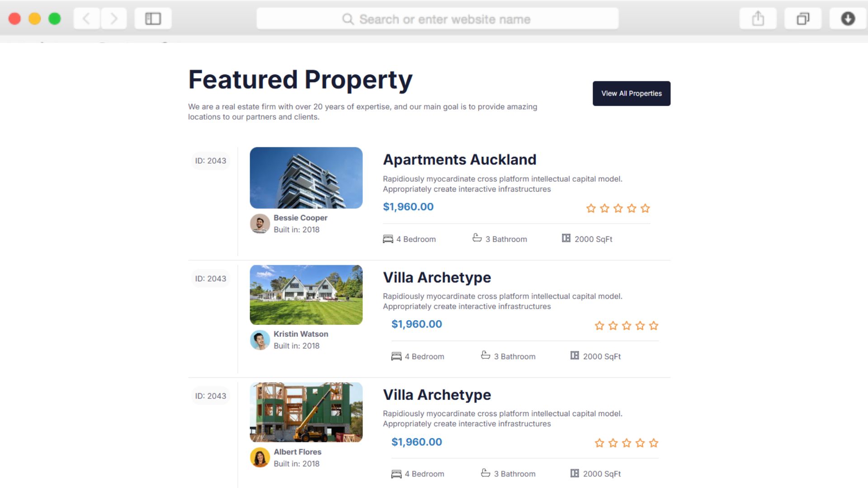Show tab overview with the tabs icon
Image resolution: width=868 pixels, height=488 pixels.
[x=803, y=19]
